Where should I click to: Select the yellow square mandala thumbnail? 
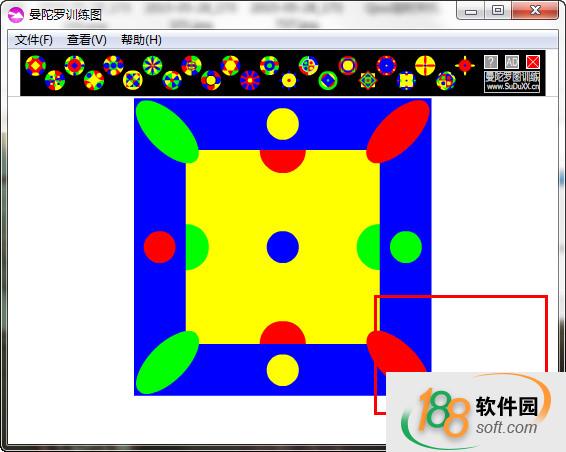click(406, 81)
